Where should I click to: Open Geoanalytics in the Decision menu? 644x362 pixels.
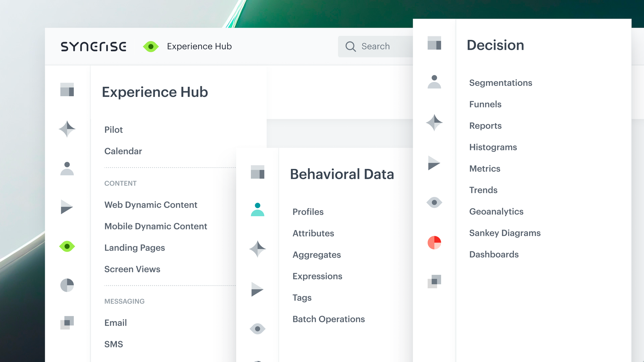click(x=496, y=211)
